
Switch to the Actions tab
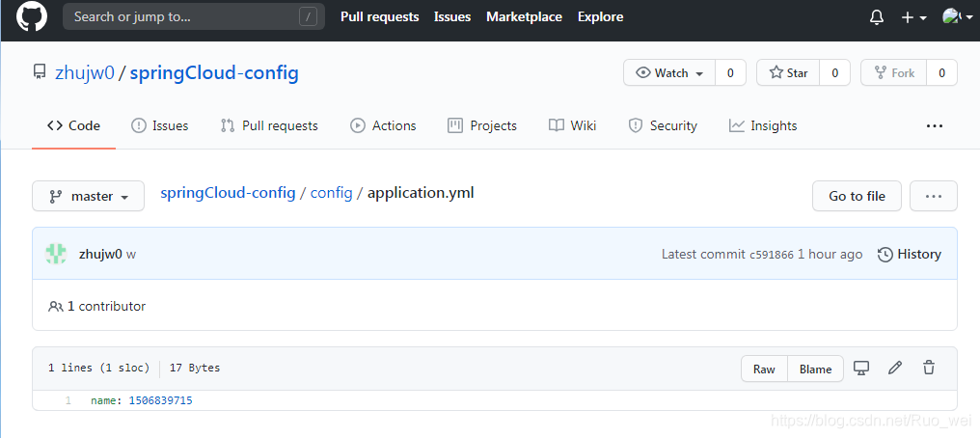pos(383,125)
